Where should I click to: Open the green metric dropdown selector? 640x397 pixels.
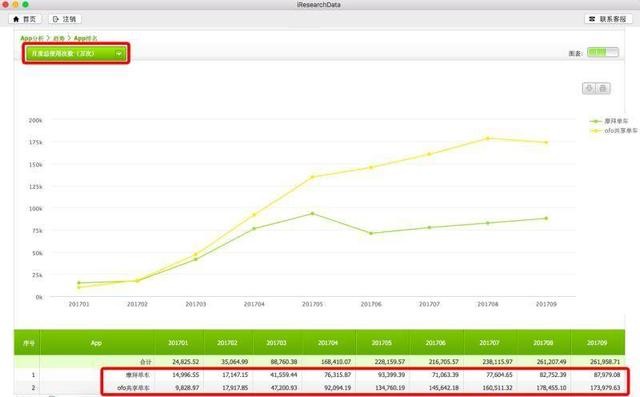coord(75,53)
